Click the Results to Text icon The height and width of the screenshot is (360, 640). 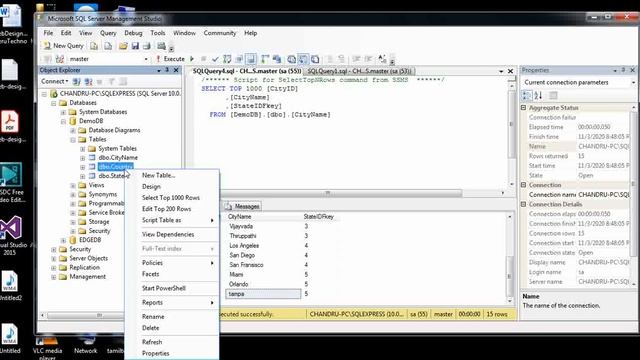[291, 59]
